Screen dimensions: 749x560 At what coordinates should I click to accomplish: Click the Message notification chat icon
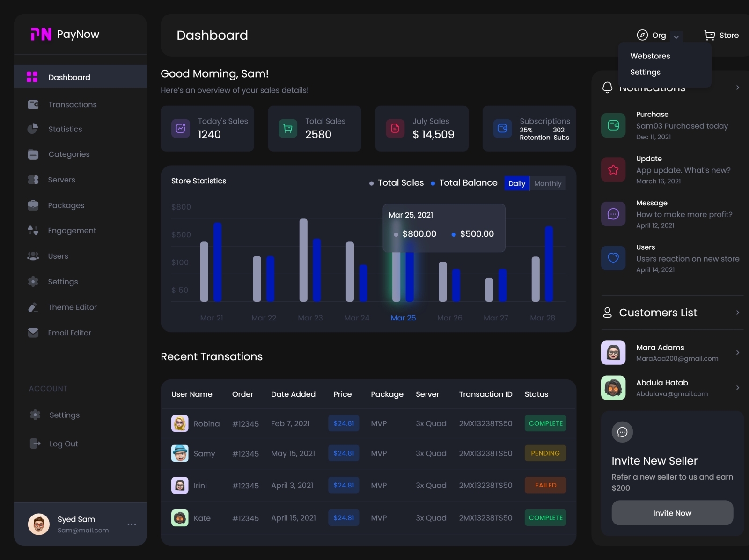coord(613,214)
